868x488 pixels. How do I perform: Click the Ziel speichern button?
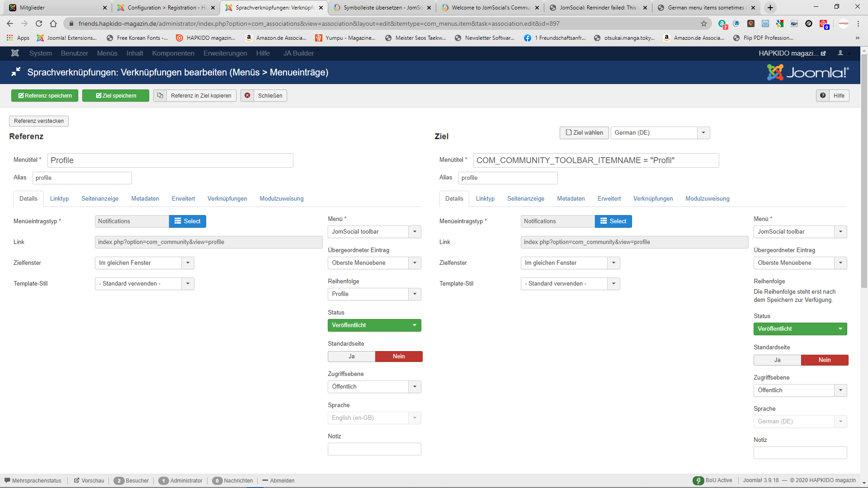pyautogui.click(x=116, y=95)
